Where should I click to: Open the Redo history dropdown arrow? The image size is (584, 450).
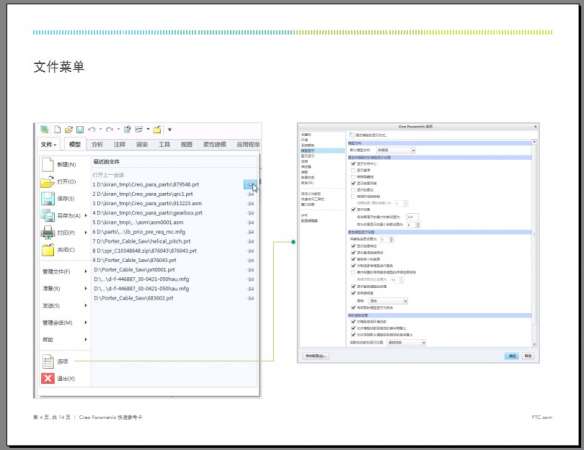[118, 130]
